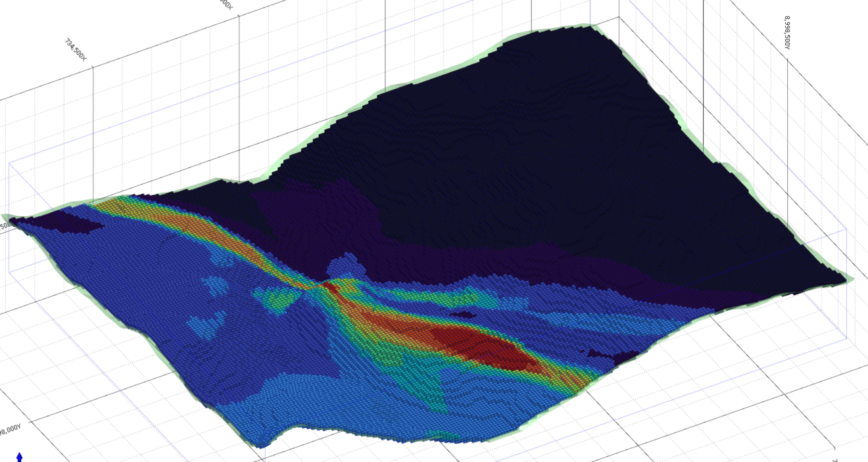The width and height of the screenshot is (868, 462).
Task: Select the teal zone below the red core
Action: pos(421,381)
